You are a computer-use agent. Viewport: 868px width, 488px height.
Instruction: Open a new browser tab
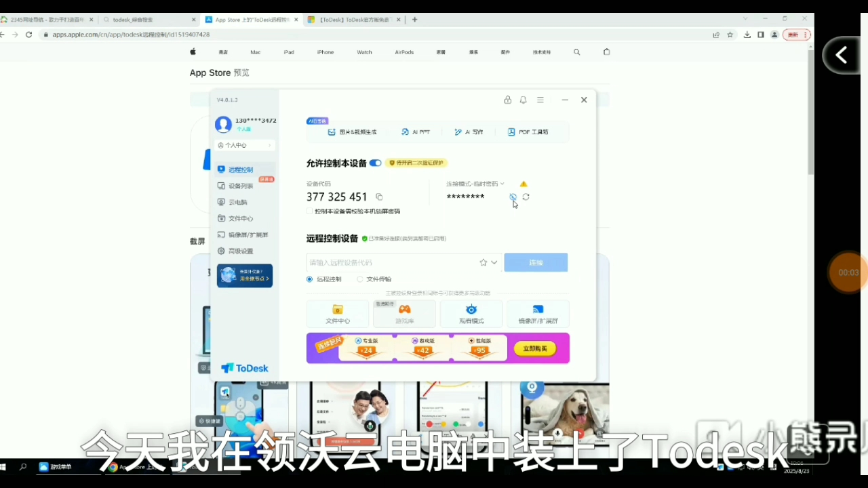coord(415,20)
